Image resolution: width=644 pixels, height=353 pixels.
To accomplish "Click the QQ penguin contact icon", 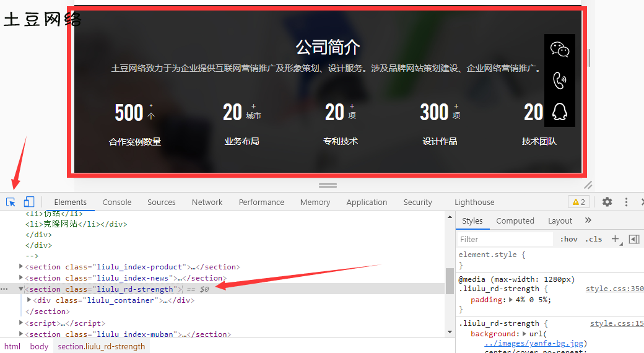I will [560, 112].
